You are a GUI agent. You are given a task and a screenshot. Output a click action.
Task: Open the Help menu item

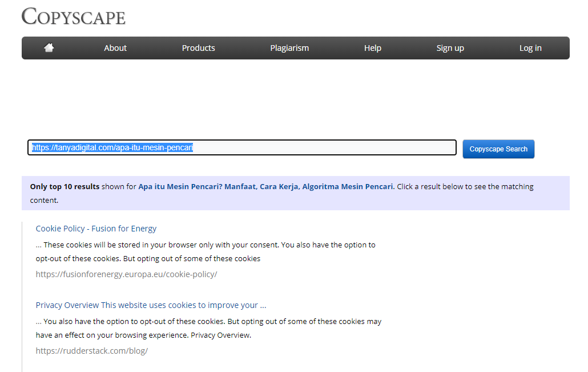pos(373,48)
